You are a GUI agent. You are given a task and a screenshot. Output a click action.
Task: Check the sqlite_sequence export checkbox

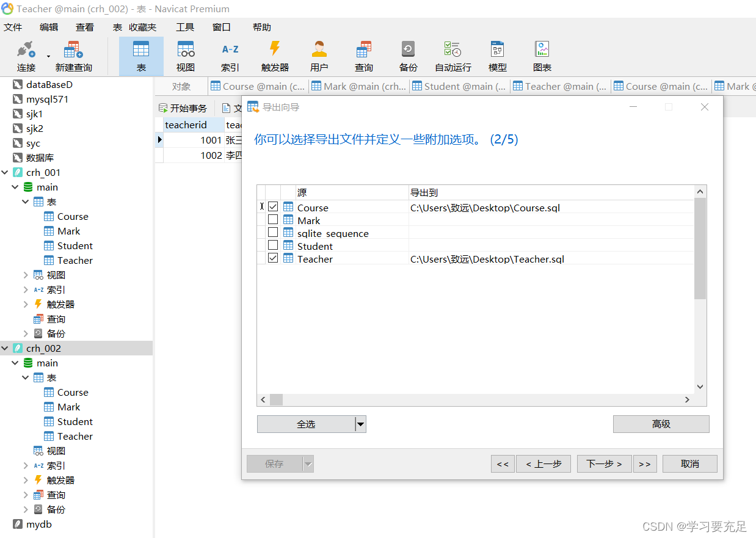[273, 232]
